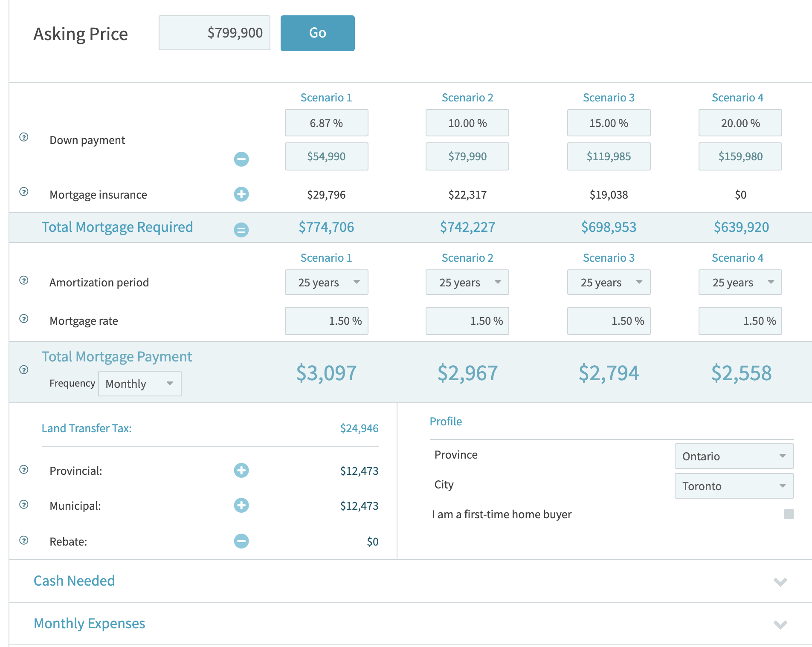Click the Rebate minus icon

[x=241, y=541]
